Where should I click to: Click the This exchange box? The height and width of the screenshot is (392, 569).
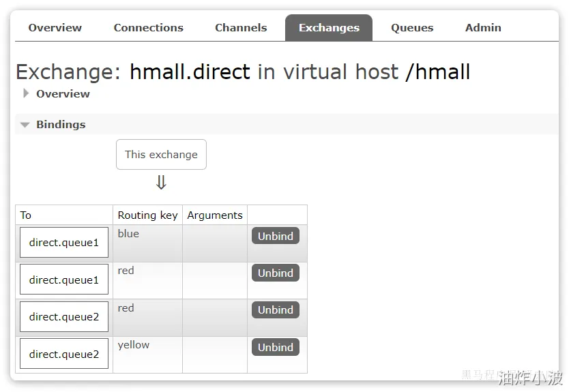click(x=161, y=155)
